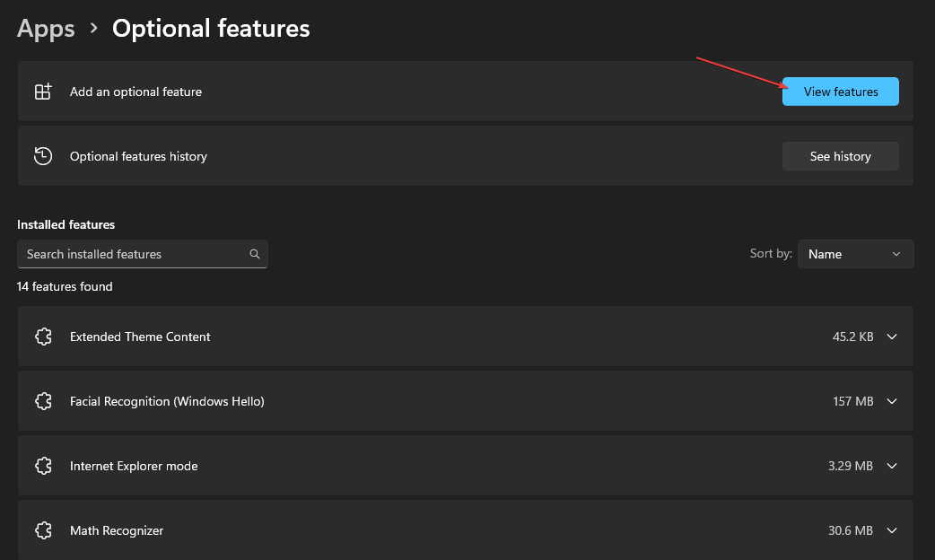Click the puzzle icon next to Extended Theme Content

[43, 336]
